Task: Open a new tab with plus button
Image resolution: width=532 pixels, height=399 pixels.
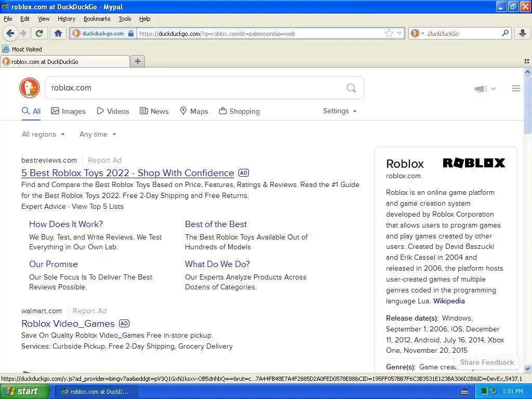Action: pyautogui.click(x=137, y=61)
